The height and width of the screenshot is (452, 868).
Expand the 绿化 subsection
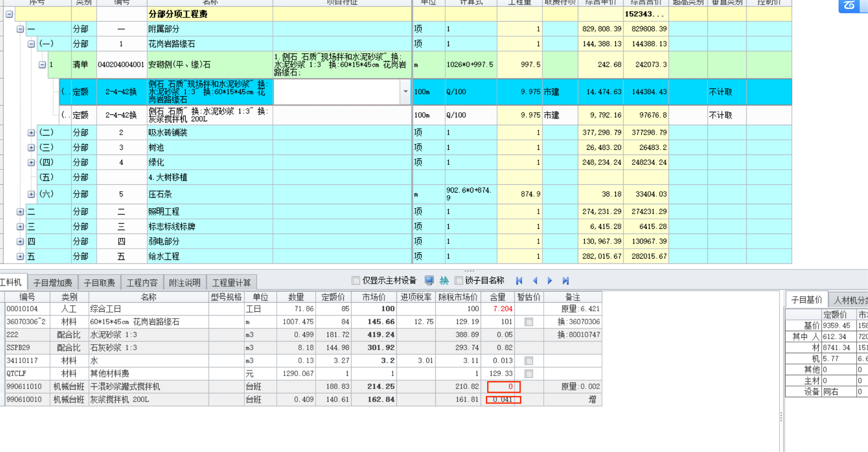[31, 162]
